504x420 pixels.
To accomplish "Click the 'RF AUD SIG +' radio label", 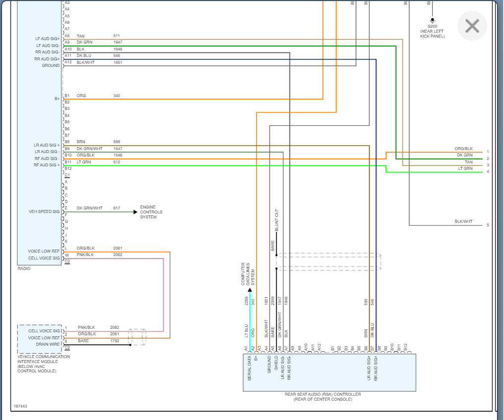I will (47, 165).
